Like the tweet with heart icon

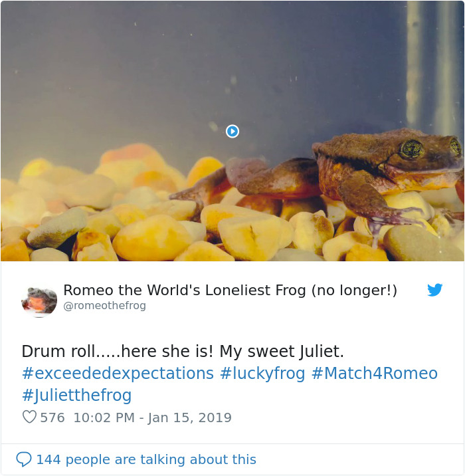[29, 417]
